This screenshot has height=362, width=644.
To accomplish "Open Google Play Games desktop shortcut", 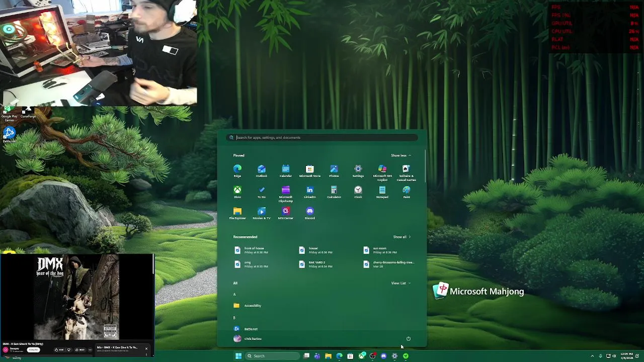I will tap(9, 114).
